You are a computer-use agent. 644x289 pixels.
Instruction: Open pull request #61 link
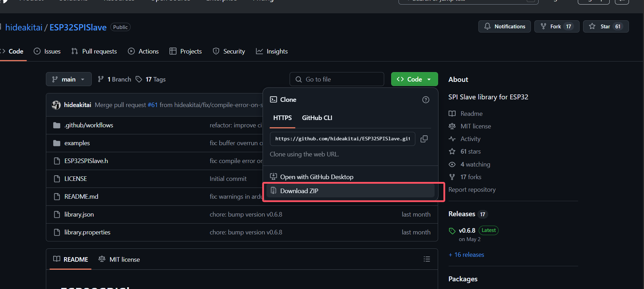tap(153, 105)
